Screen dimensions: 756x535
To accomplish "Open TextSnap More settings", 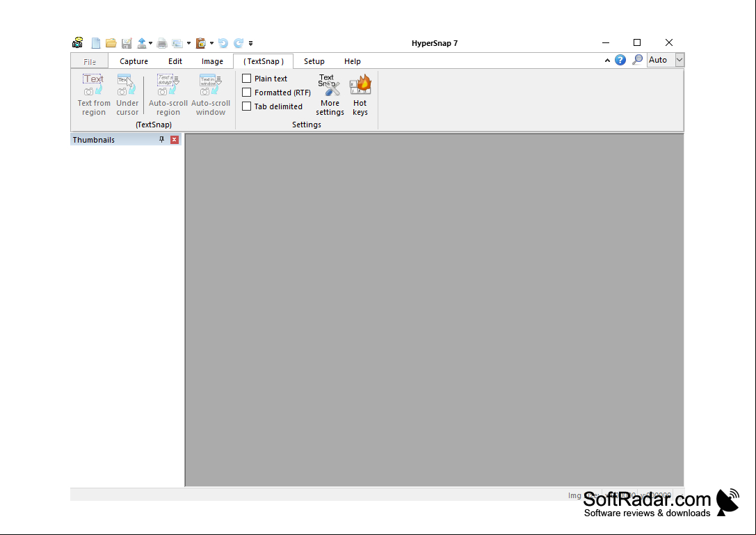I will (330, 95).
